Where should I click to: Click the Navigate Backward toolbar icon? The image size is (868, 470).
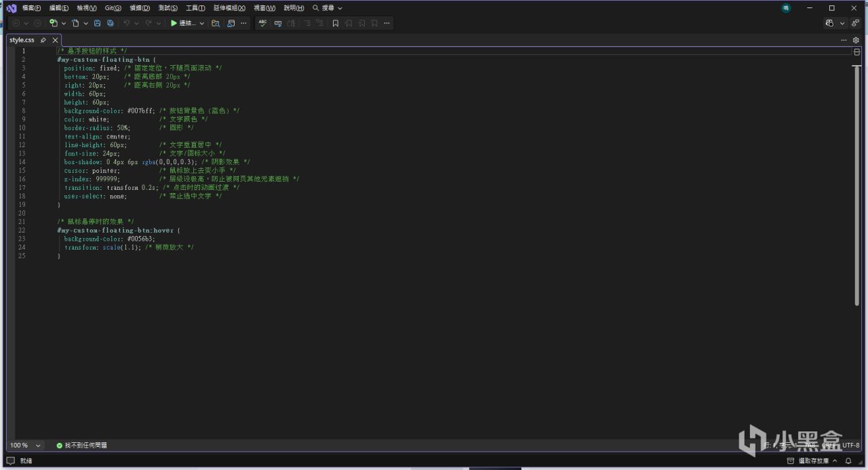pyautogui.click(x=16, y=23)
